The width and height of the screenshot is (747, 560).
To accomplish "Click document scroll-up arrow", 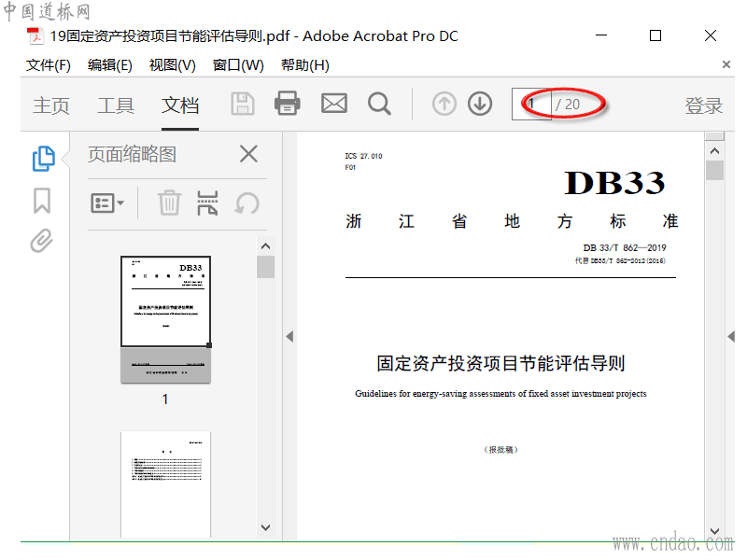I will [x=714, y=151].
